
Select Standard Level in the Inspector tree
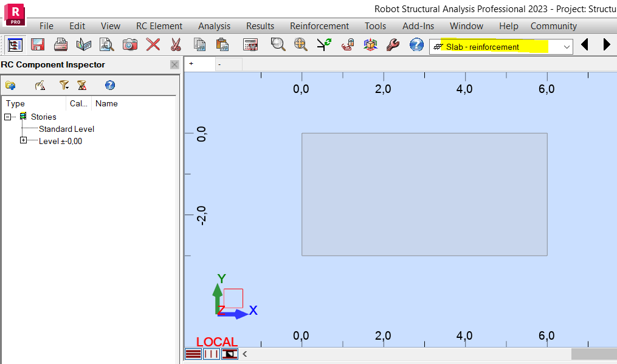(67, 129)
